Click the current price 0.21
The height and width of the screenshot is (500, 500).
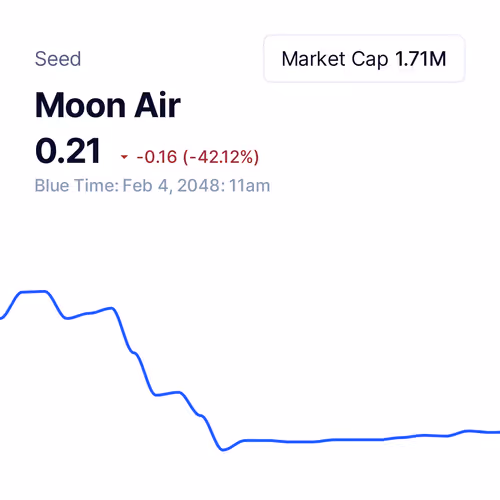point(68,151)
